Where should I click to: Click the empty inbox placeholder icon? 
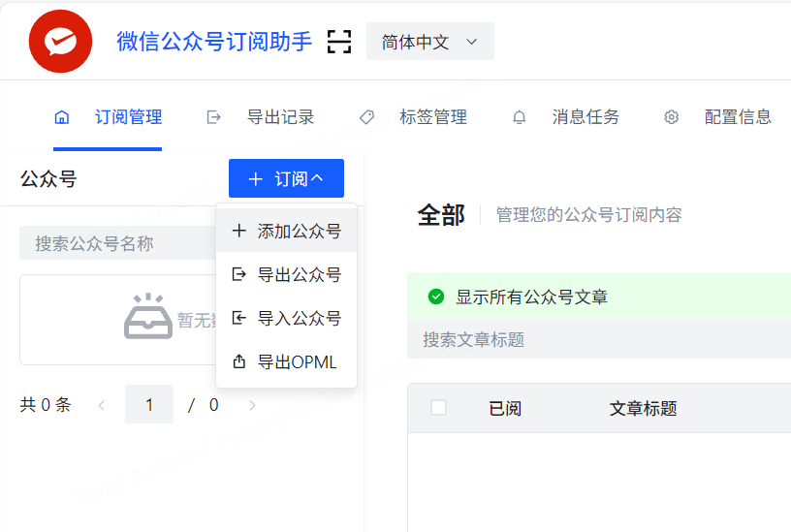click(147, 317)
